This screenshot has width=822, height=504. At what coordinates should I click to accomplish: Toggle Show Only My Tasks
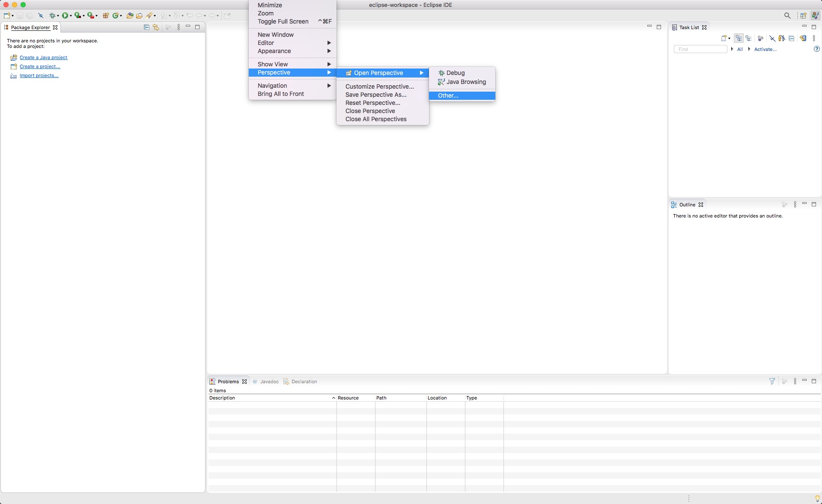pos(782,38)
